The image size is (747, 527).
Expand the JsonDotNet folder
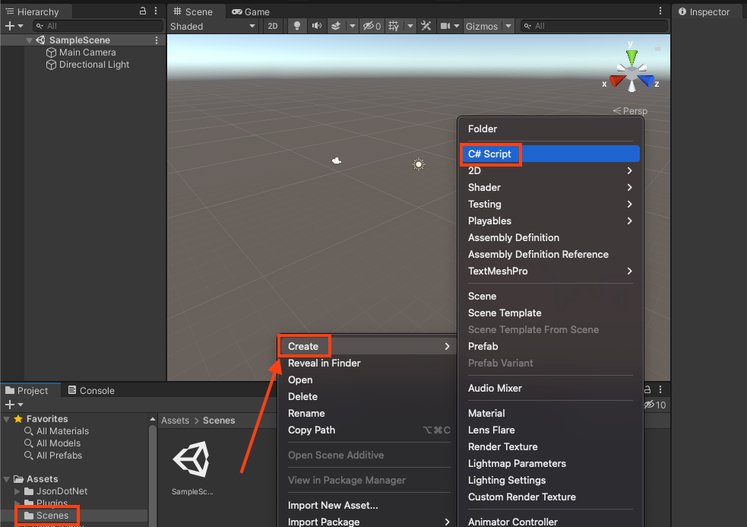click(17, 491)
